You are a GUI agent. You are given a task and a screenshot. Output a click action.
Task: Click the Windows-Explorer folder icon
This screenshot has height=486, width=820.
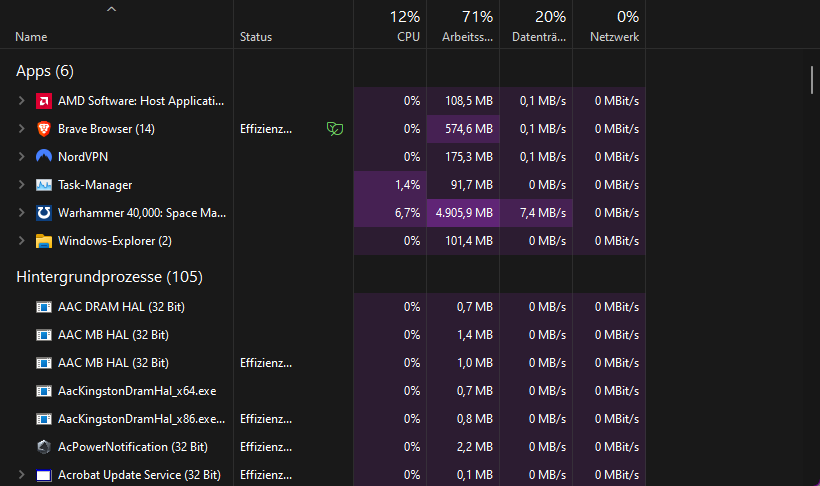click(x=44, y=241)
